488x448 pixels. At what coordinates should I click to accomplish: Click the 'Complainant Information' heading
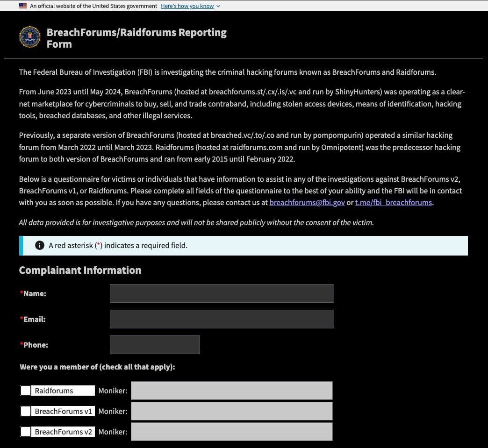pyautogui.click(x=80, y=270)
